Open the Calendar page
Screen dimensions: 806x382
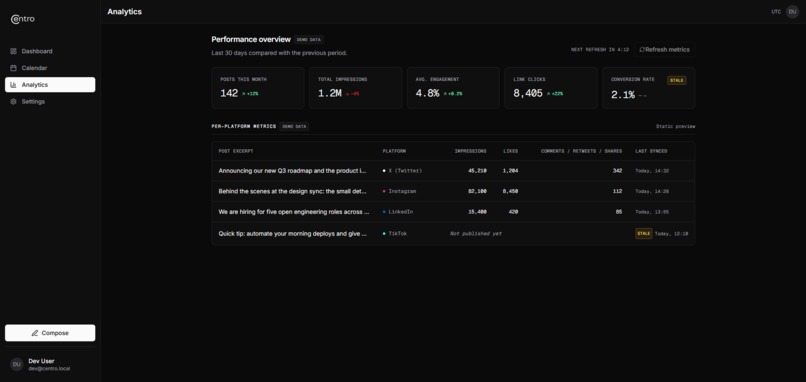coord(50,68)
